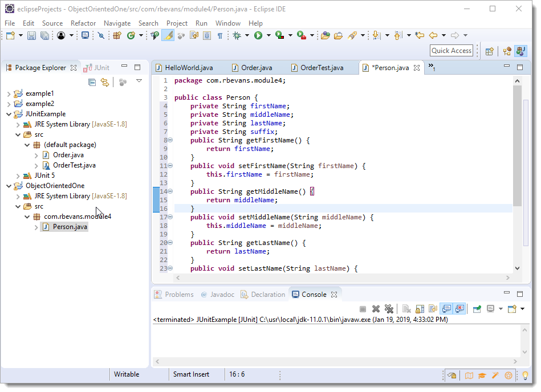The width and height of the screenshot is (541, 392).
Task: Click the Open Task folder icon
Action: point(338,35)
